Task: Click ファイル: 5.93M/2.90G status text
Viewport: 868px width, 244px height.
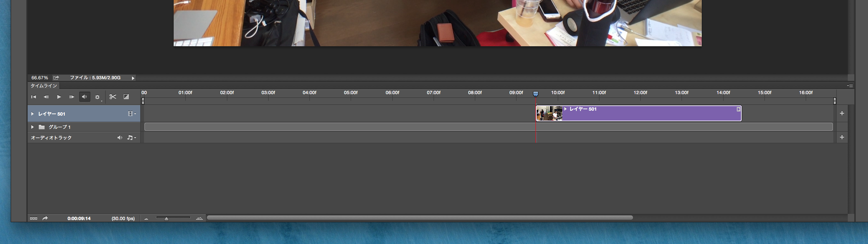Action: [x=95, y=78]
